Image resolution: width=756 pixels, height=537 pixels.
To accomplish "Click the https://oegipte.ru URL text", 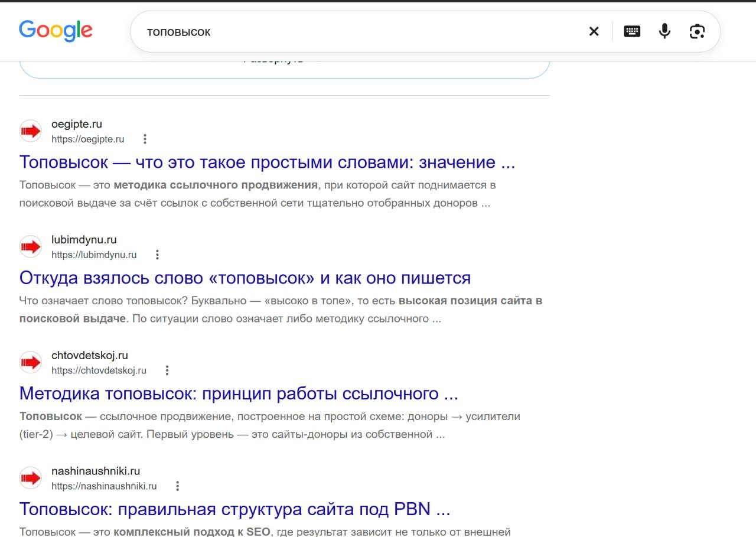I will coord(87,139).
